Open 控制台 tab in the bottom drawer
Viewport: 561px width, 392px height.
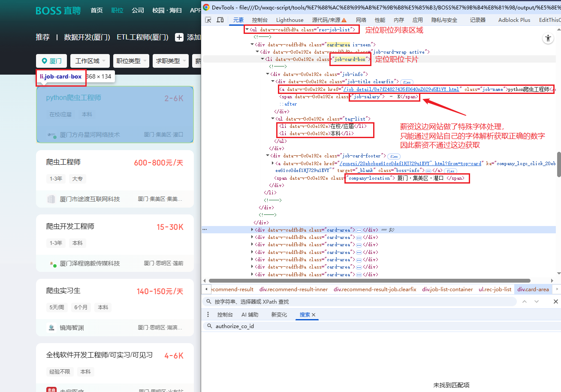click(x=225, y=315)
